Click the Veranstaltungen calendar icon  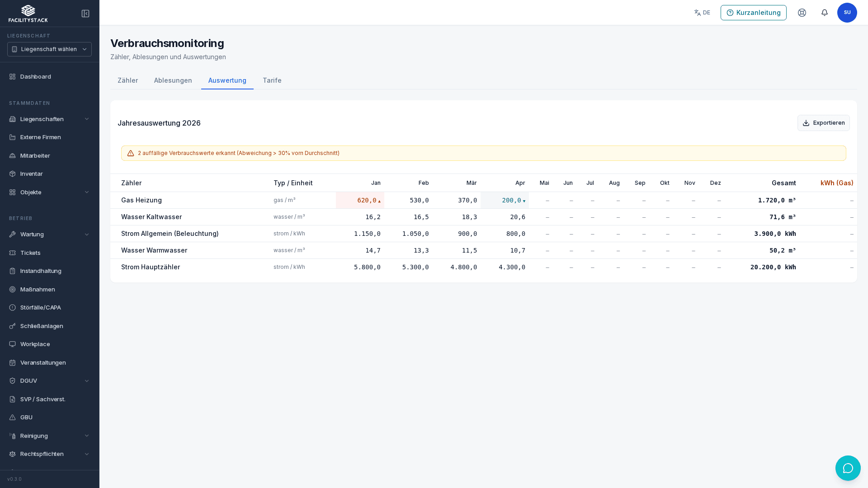(13, 363)
